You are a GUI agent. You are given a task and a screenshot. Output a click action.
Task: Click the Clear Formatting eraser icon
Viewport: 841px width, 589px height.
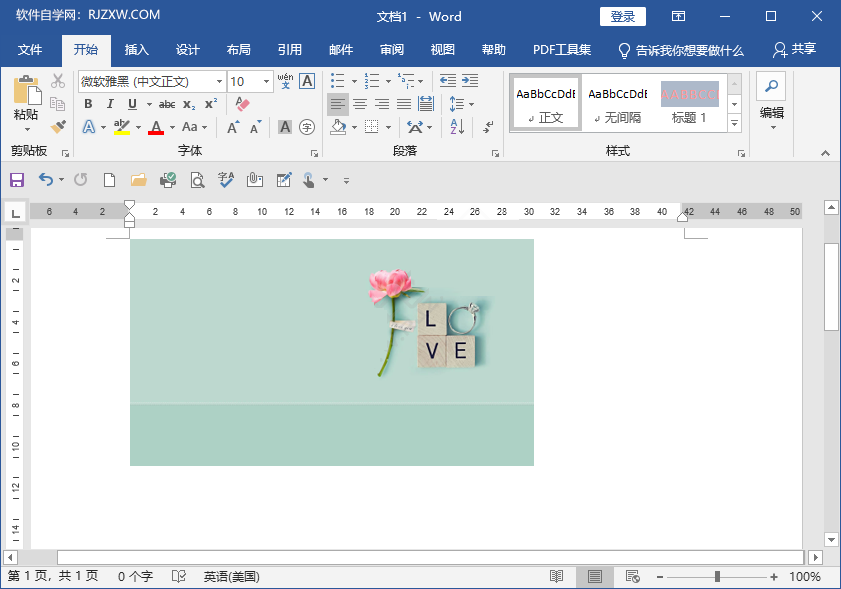point(242,104)
